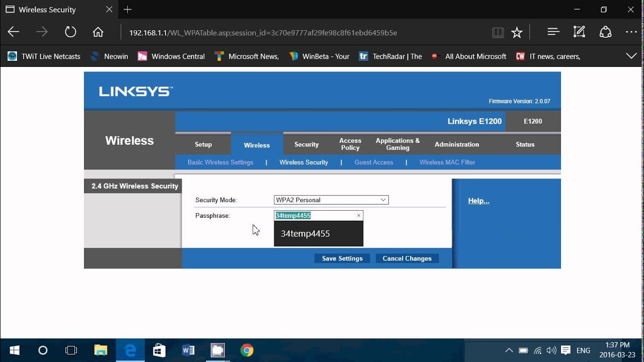The width and height of the screenshot is (644, 362).
Task: Open Wireless MAC Filter subtab
Action: (x=447, y=162)
